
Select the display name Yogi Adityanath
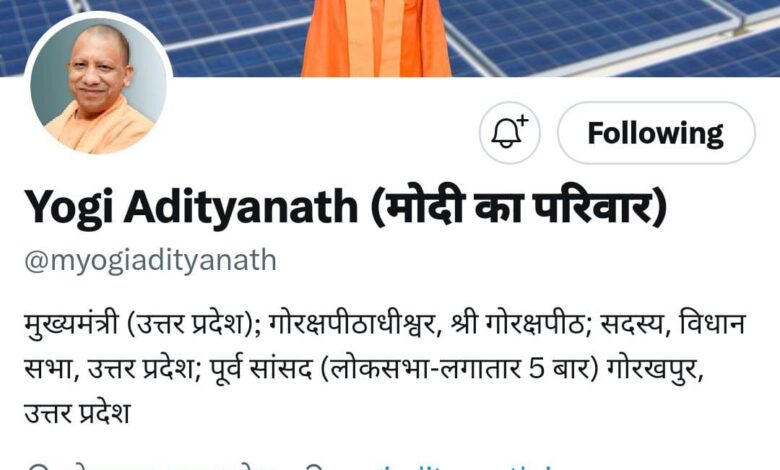point(191,207)
